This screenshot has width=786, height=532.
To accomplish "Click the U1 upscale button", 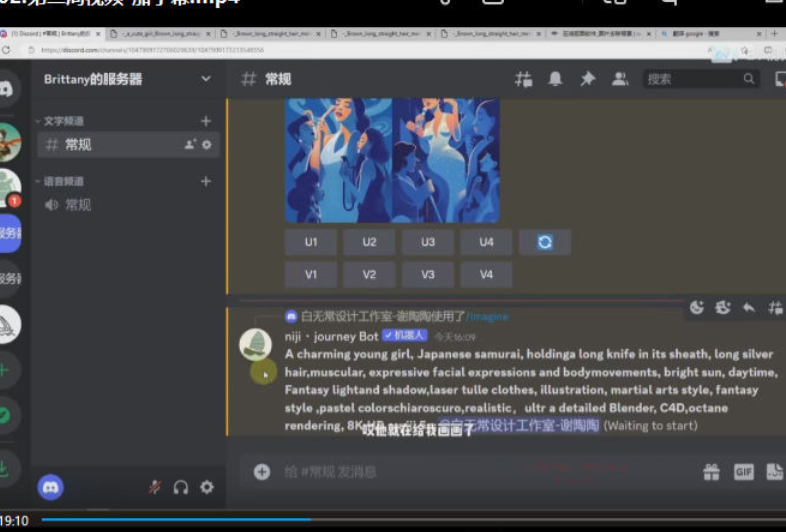I will click(310, 242).
